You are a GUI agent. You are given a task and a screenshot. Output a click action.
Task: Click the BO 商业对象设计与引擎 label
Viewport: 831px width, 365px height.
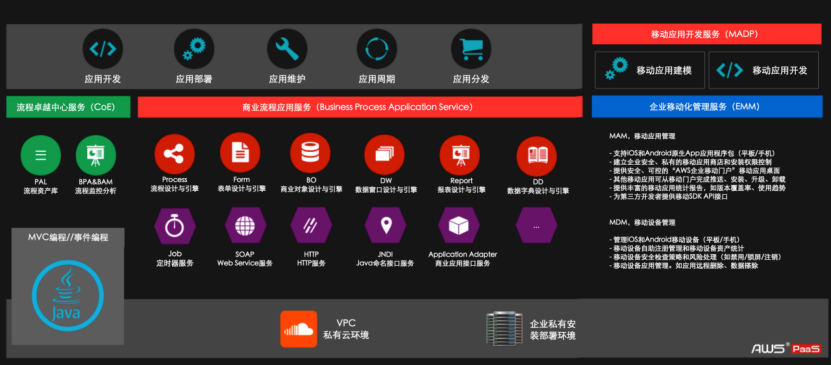(x=311, y=184)
